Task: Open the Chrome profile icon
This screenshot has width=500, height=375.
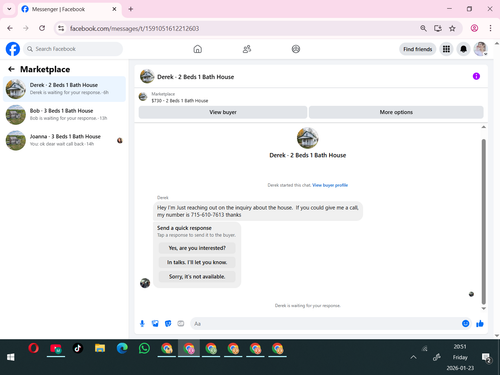Action: (474, 28)
